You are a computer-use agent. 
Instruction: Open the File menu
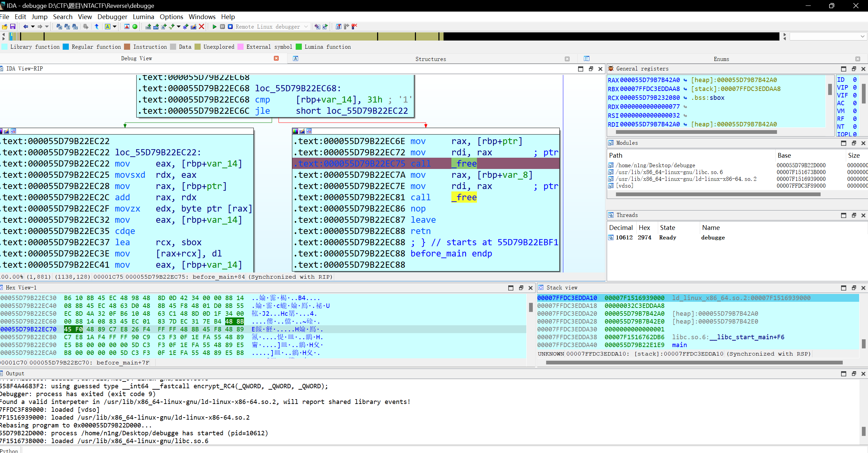pyautogui.click(x=4, y=17)
